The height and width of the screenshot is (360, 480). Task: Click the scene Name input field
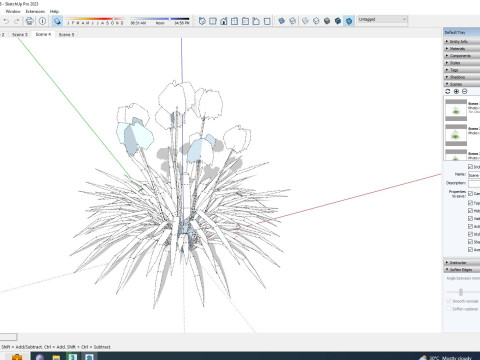(474, 175)
